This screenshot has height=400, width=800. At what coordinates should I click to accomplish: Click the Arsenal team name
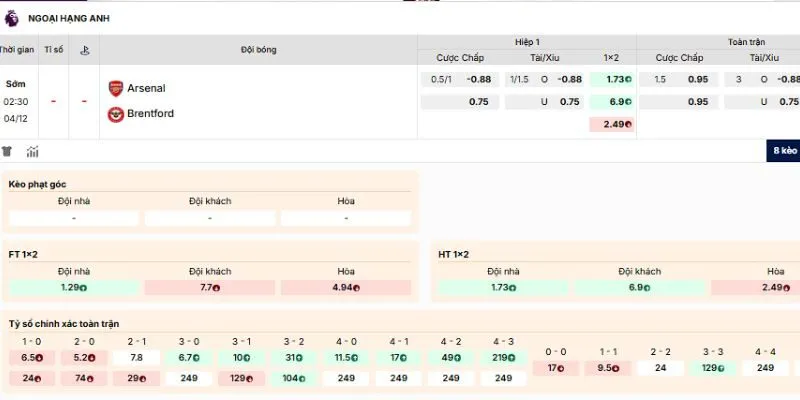coord(146,88)
